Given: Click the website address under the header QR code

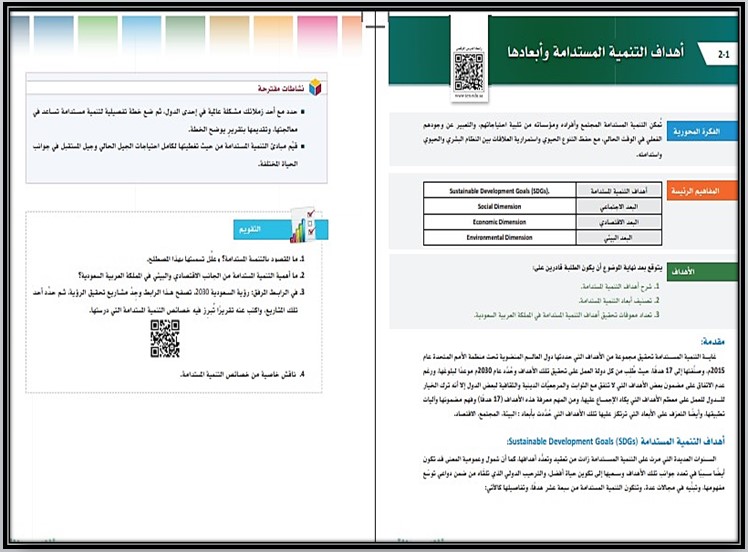Looking at the screenshot, I should point(468,95).
